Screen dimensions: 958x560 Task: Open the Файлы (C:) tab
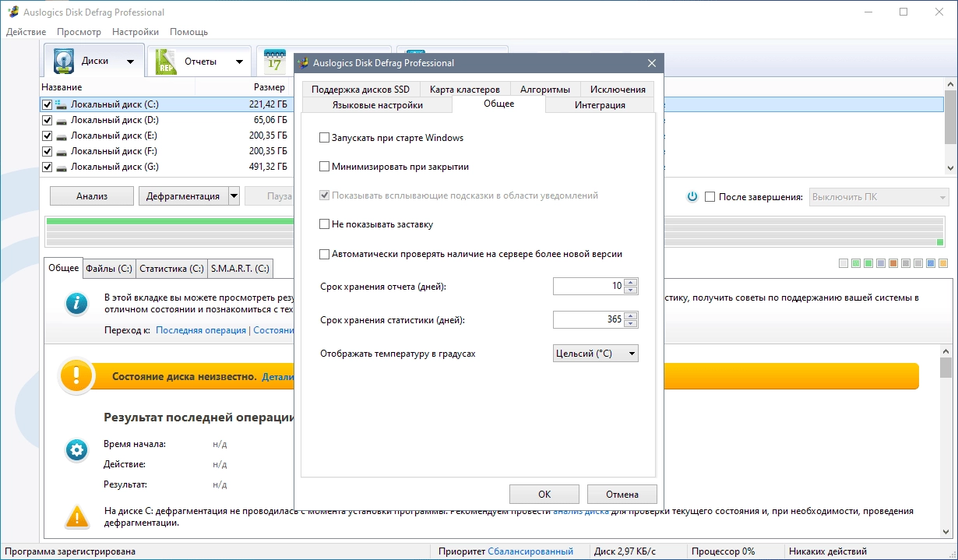pos(108,269)
